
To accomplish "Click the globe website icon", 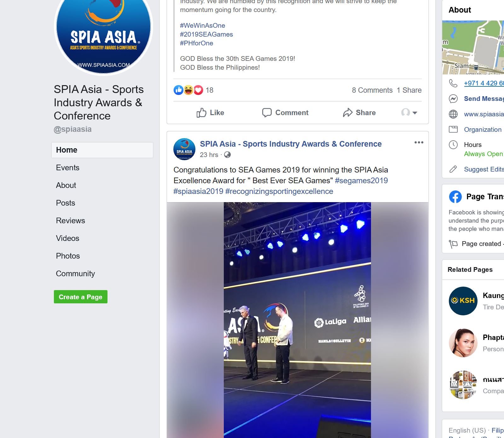I will tap(453, 114).
